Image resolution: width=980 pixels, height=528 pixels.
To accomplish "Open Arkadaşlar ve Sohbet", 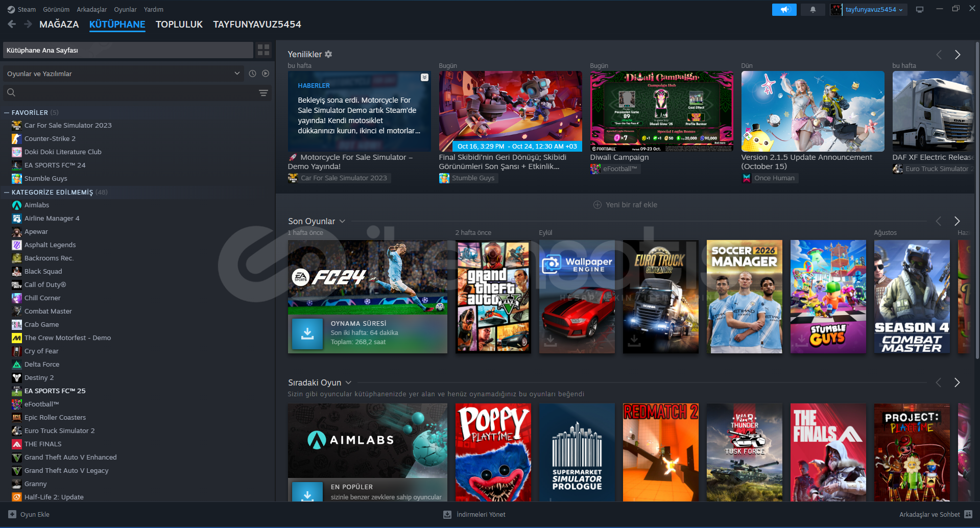I will pyautogui.click(x=936, y=514).
